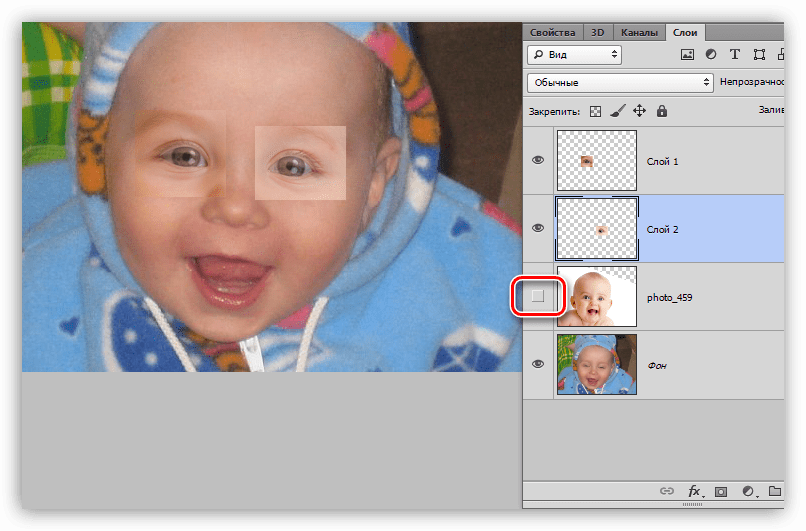Hide the Слой 1 layer
This screenshot has height=531, width=806.
[538, 160]
